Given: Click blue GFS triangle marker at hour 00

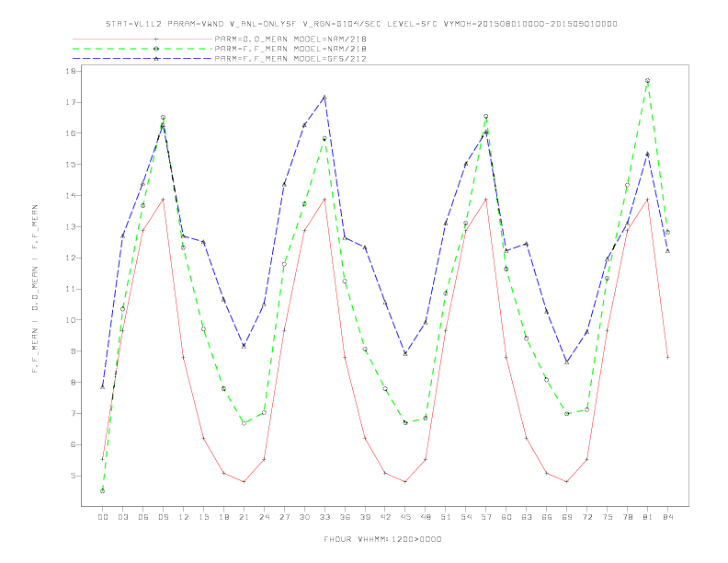Looking at the screenshot, I should [103, 386].
